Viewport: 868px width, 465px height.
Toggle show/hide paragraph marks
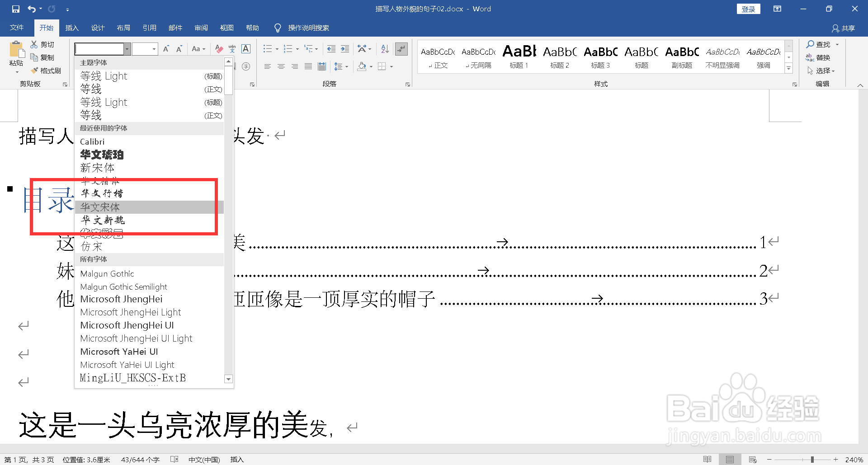401,49
